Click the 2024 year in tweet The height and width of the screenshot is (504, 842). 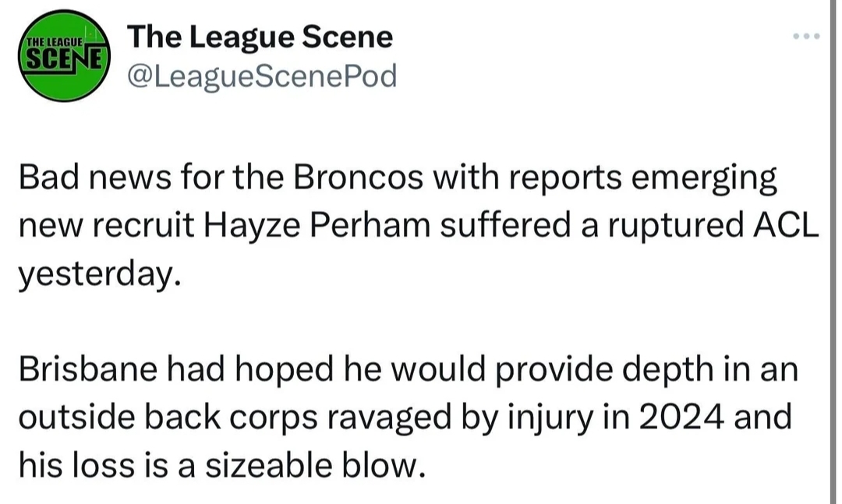pos(681,417)
